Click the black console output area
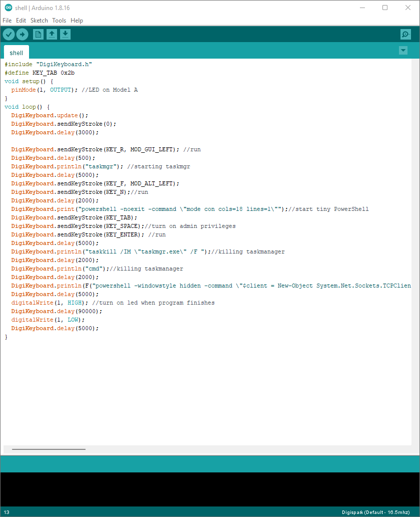Image resolution: width=420 pixels, height=517 pixels. point(210,489)
